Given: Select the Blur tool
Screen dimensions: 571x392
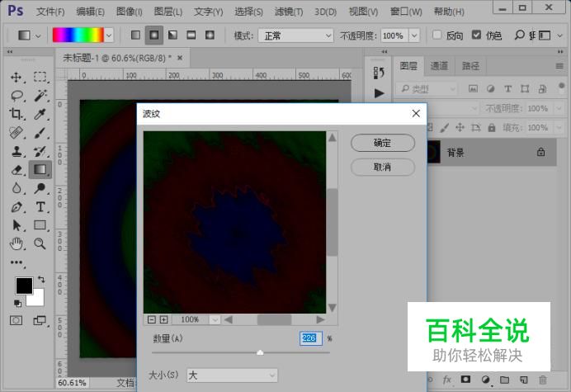Looking at the screenshot, I should click(x=17, y=188).
